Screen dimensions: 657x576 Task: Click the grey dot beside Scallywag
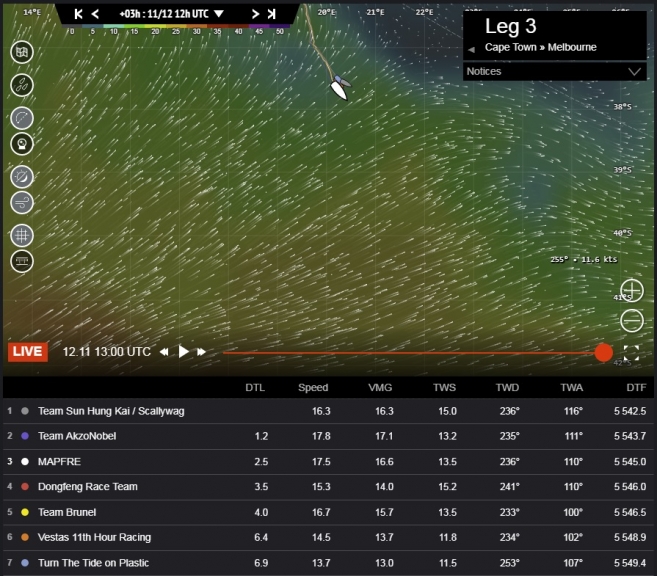pos(25,411)
